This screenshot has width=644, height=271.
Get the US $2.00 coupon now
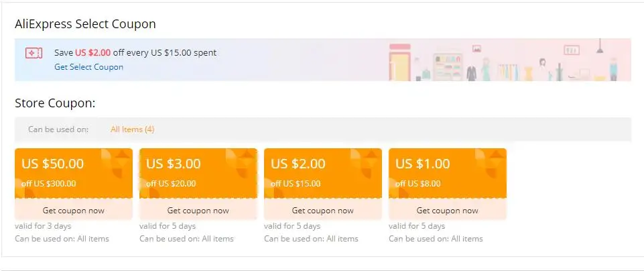tap(322, 210)
